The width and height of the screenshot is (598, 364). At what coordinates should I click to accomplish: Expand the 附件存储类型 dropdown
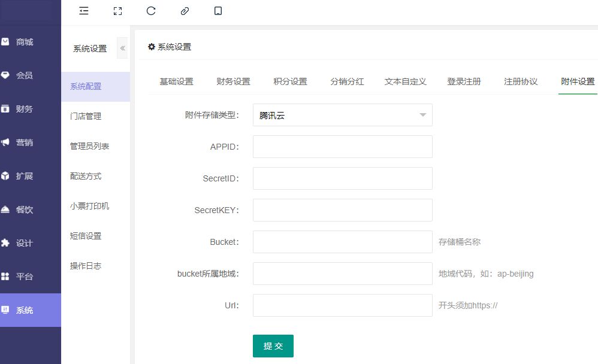click(x=342, y=115)
